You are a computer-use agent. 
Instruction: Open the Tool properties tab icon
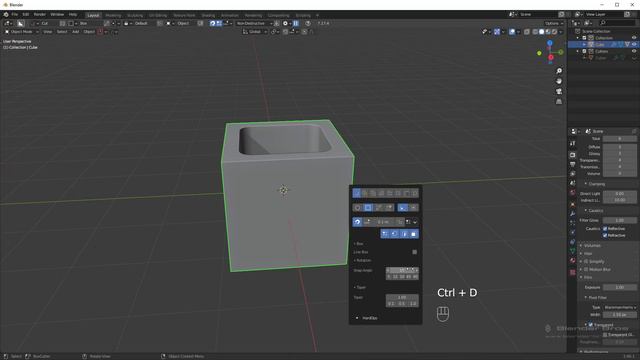(x=573, y=143)
